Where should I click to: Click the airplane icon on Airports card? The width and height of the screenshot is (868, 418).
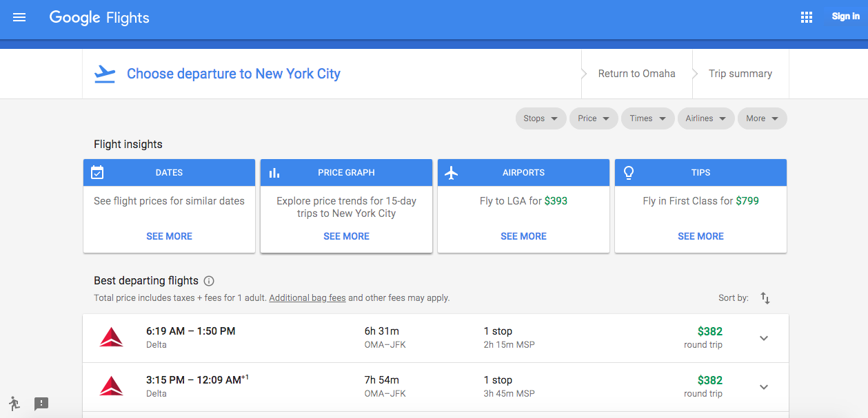452,173
